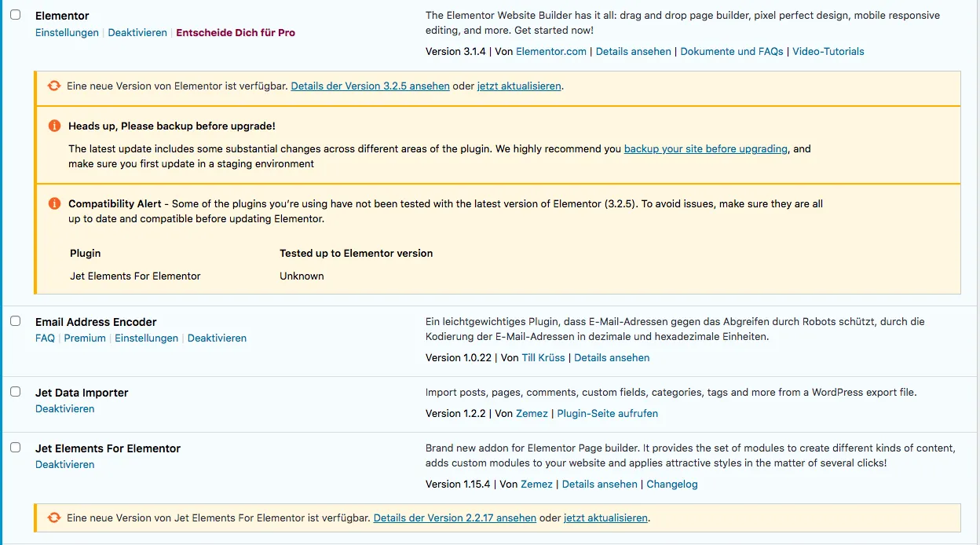Click the Elementor plugin name

(x=62, y=16)
